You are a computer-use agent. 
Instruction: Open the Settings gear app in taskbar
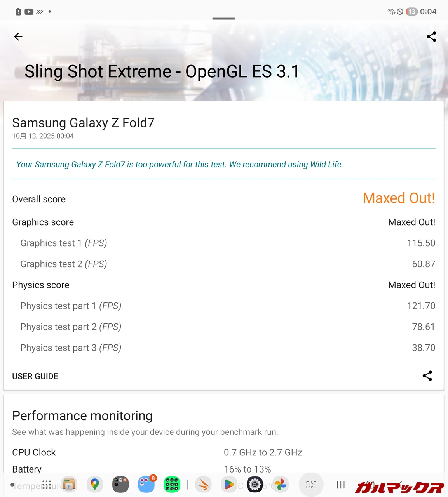[x=255, y=485]
